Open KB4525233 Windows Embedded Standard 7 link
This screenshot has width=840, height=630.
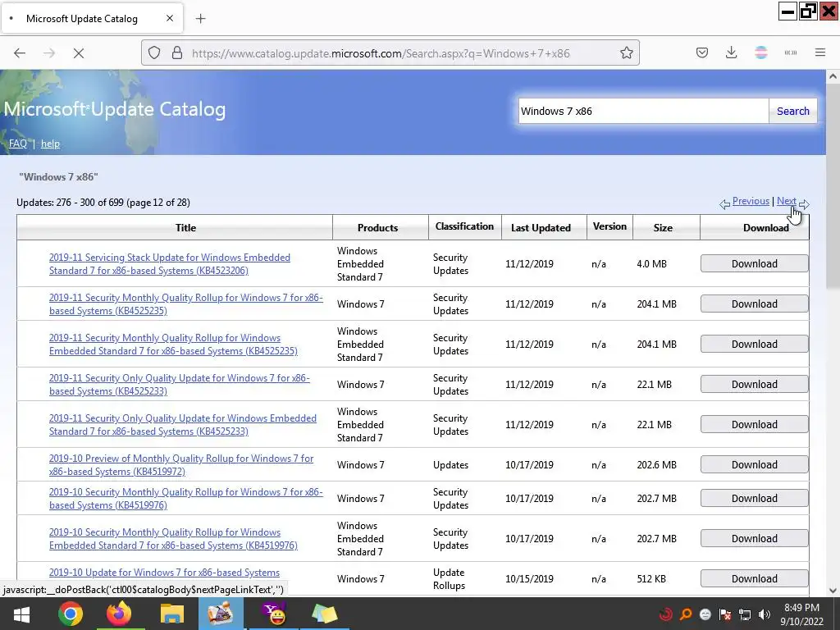[x=183, y=424]
